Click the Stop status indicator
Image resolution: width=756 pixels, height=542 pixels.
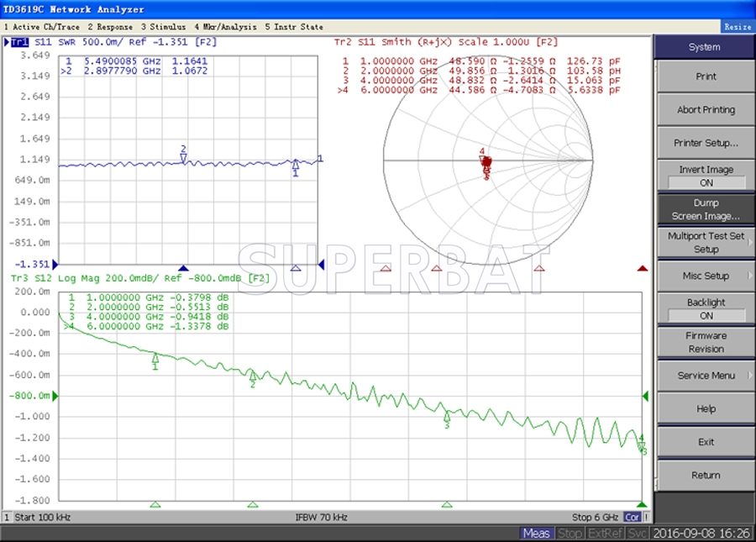pyautogui.click(x=570, y=534)
